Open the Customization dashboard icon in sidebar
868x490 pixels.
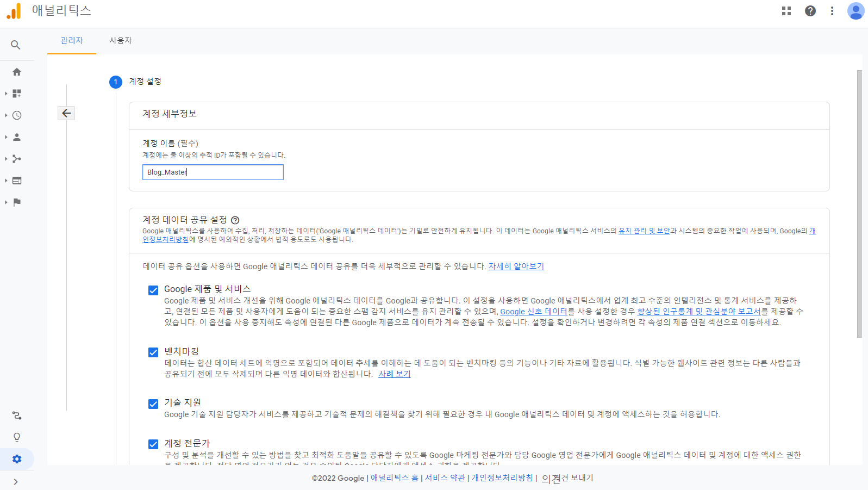click(x=17, y=94)
